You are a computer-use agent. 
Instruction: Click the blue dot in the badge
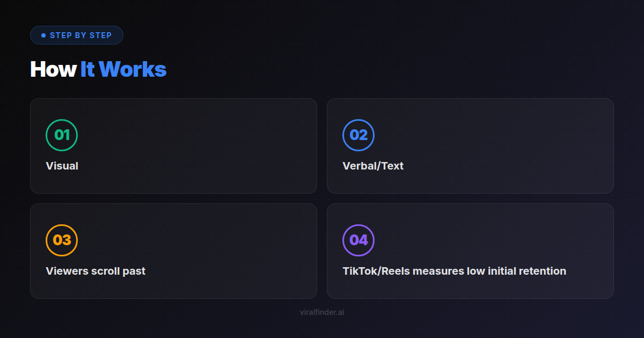[x=43, y=35]
